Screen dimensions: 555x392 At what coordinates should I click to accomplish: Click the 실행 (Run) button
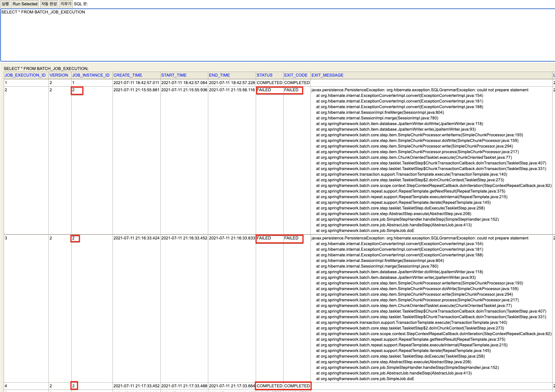tap(5, 4)
